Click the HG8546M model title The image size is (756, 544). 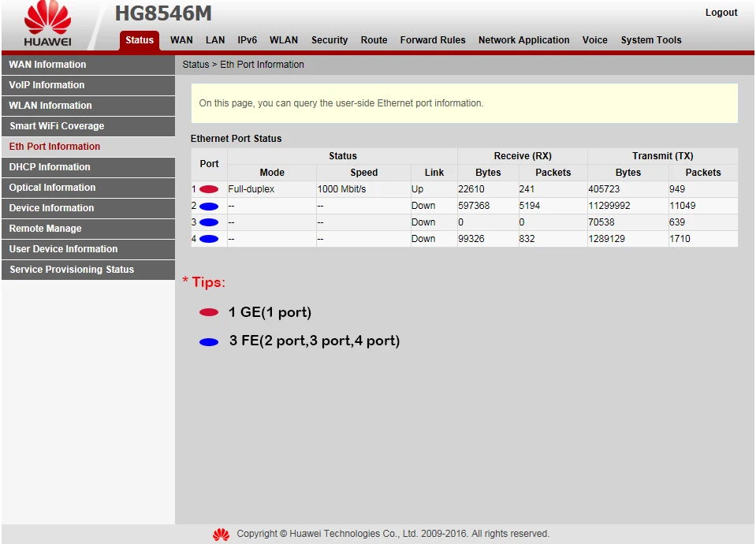[163, 13]
